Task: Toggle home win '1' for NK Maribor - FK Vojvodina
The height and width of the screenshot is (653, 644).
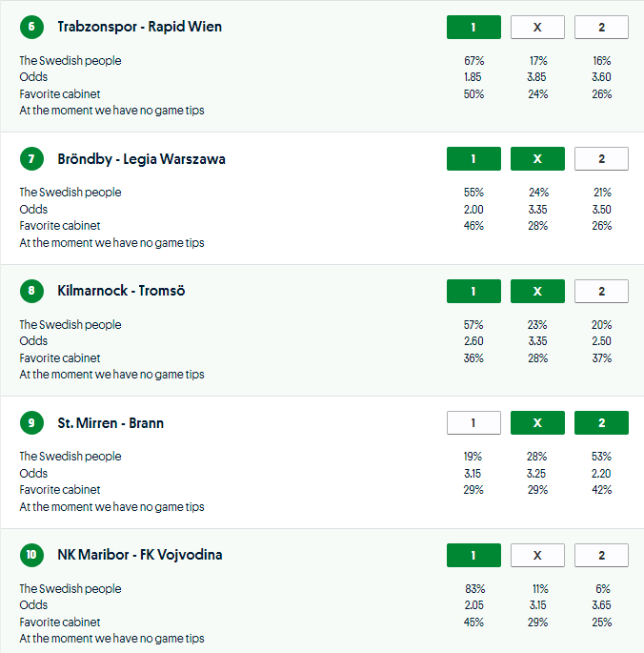Action: [x=473, y=555]
